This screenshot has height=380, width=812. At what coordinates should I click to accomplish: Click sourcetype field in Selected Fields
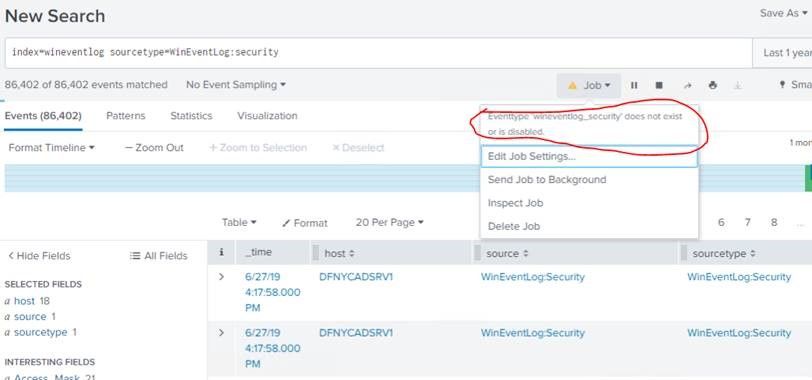pos(40,332)
